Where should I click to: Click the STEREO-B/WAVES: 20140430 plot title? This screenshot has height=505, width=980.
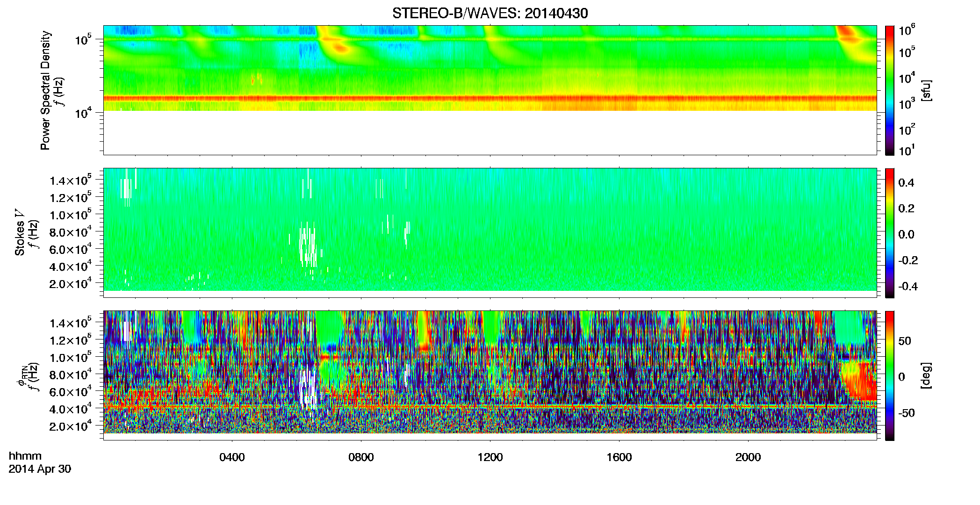[490, 13]
